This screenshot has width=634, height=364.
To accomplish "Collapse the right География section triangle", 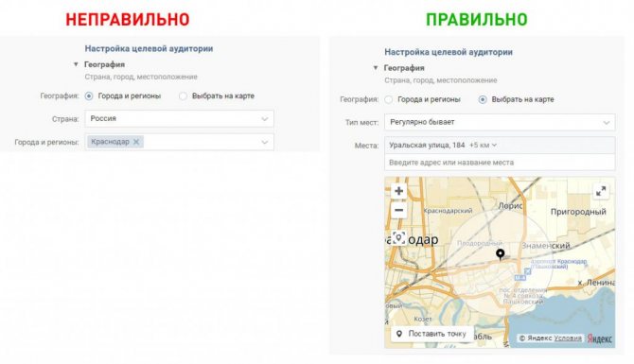I will click(x=376, y=68).
